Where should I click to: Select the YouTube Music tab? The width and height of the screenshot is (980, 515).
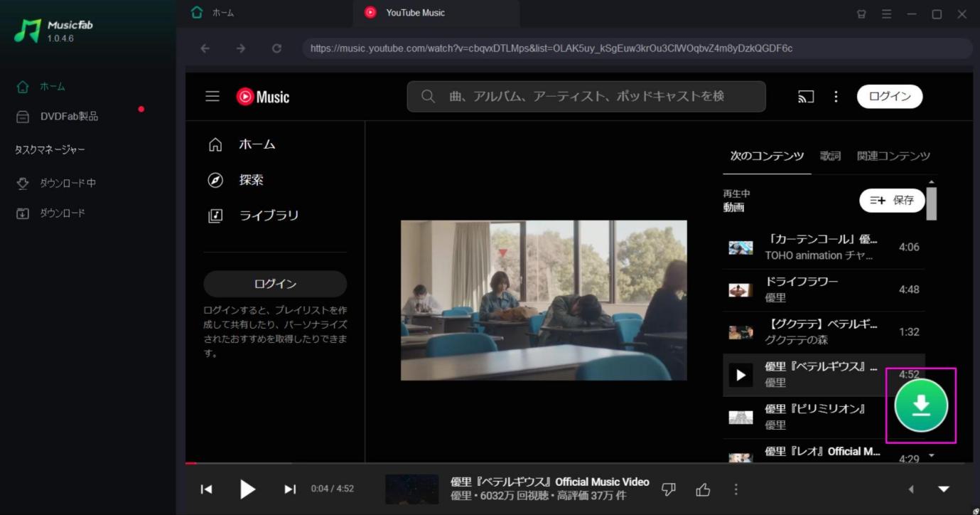[x=436, y=13]
